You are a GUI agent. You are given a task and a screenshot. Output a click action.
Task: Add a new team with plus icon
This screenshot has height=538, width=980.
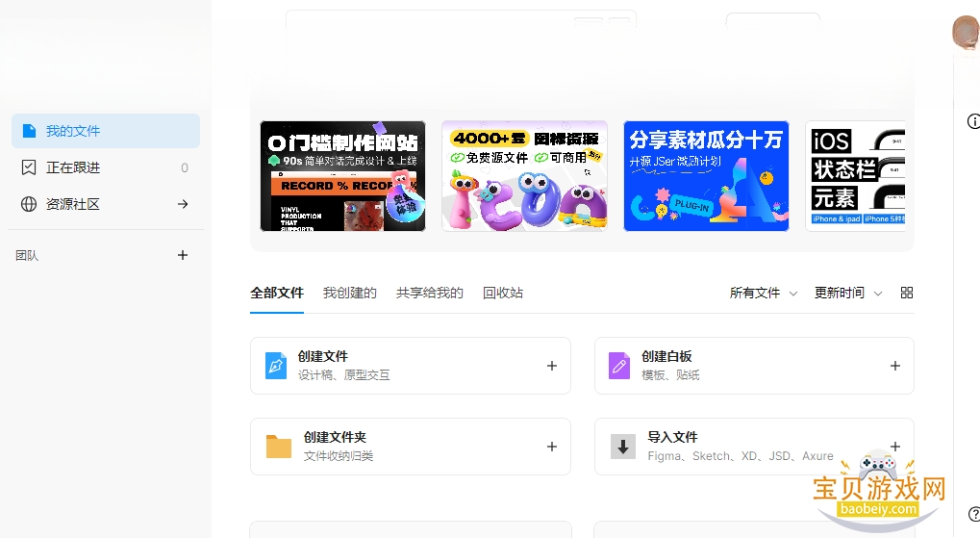183,255
